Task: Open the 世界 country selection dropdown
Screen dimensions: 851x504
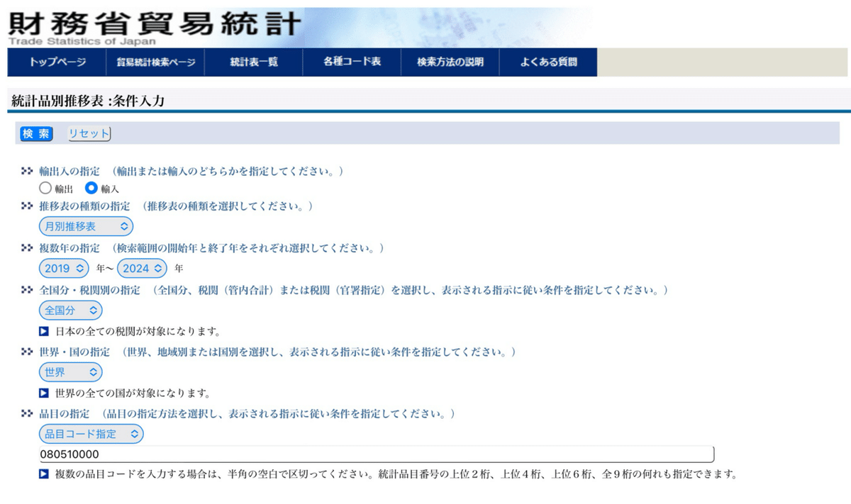Action: (70, 372)
